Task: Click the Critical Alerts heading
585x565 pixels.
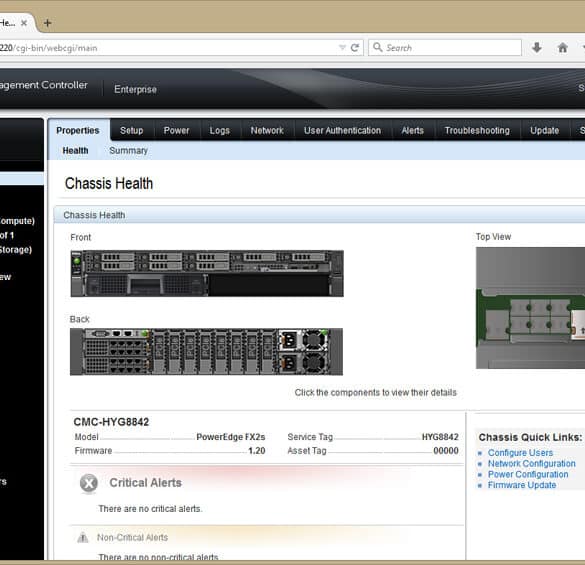Action: pyautogui.click(x=146, y=483)
